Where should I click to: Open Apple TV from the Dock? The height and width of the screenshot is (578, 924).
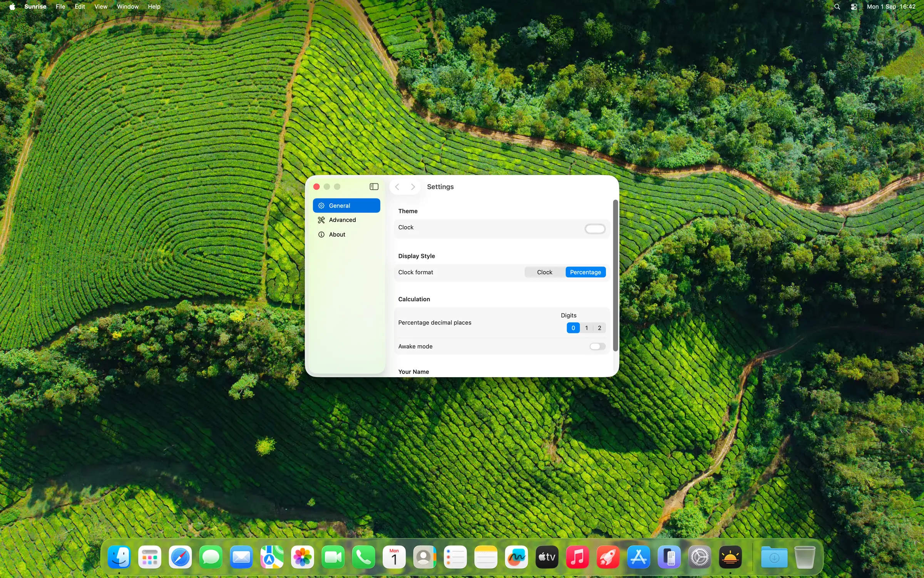pos(547,557)
